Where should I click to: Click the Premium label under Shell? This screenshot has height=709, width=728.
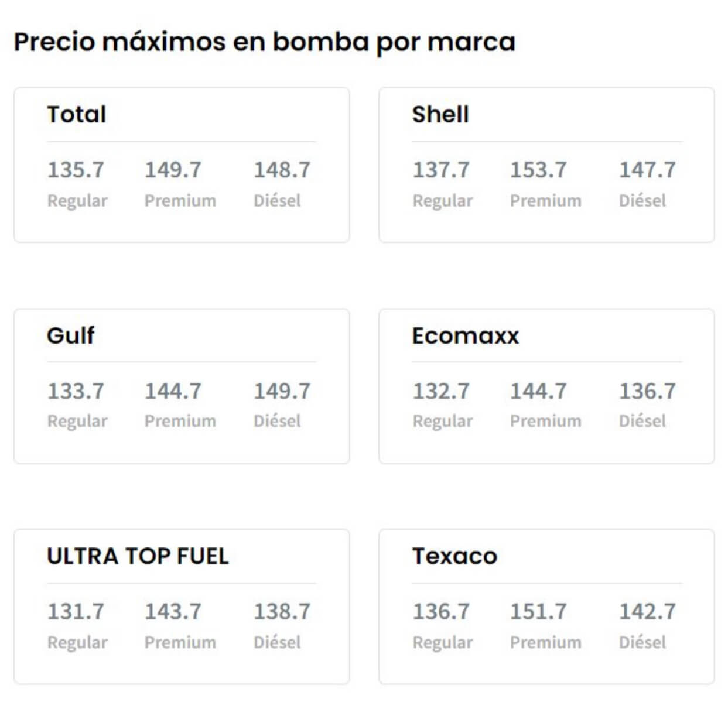pyautogui.click(x=545, y=201)
